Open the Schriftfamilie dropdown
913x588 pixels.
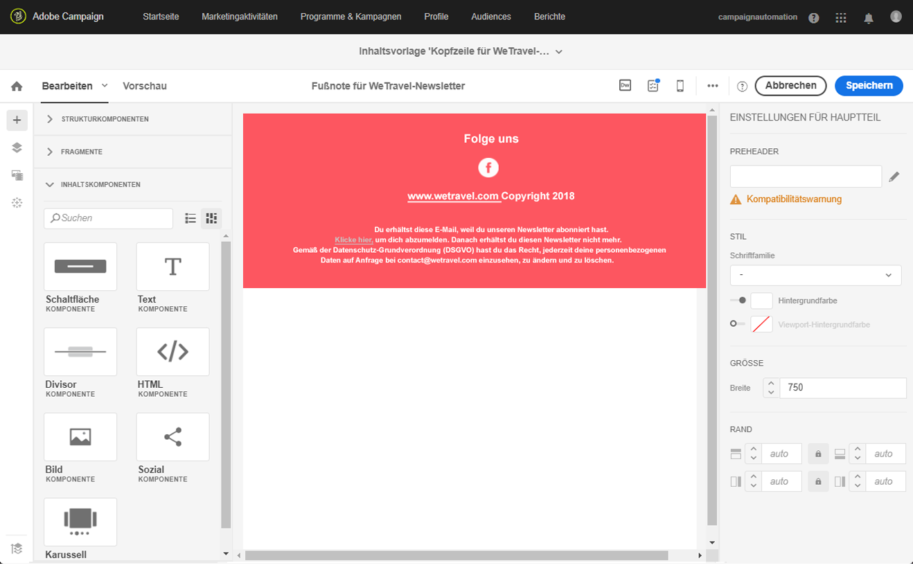point(815,275)
